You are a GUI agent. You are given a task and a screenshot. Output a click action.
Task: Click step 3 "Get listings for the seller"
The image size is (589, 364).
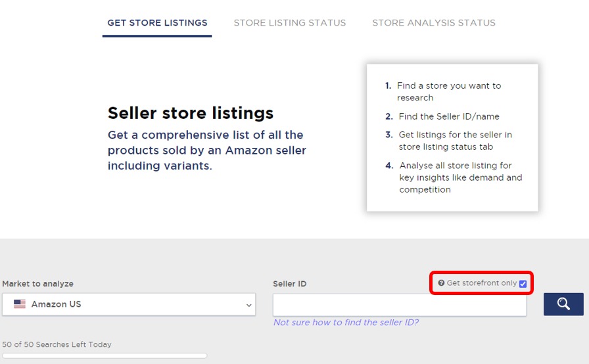(455, 141)
